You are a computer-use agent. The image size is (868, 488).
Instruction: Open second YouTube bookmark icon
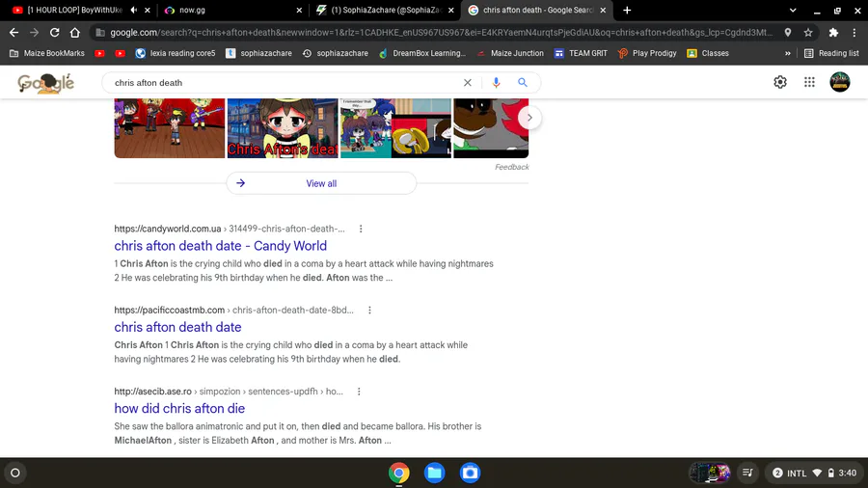point(121,53)
